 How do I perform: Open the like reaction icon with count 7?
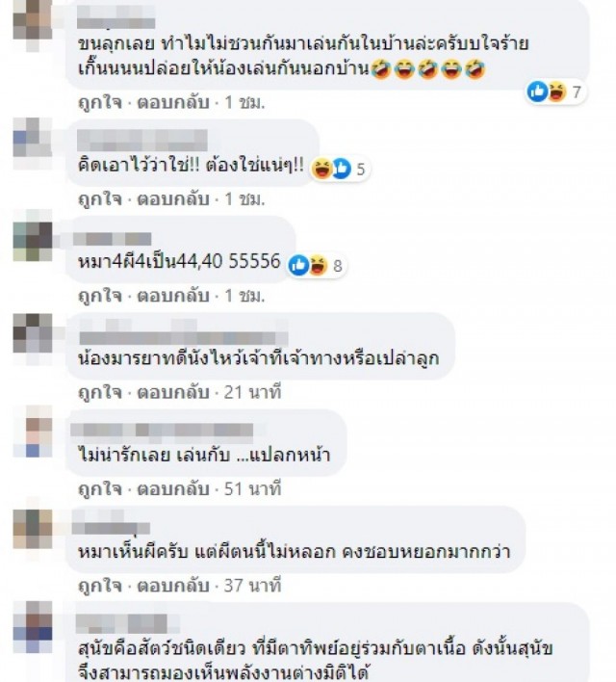coord(537,92)
